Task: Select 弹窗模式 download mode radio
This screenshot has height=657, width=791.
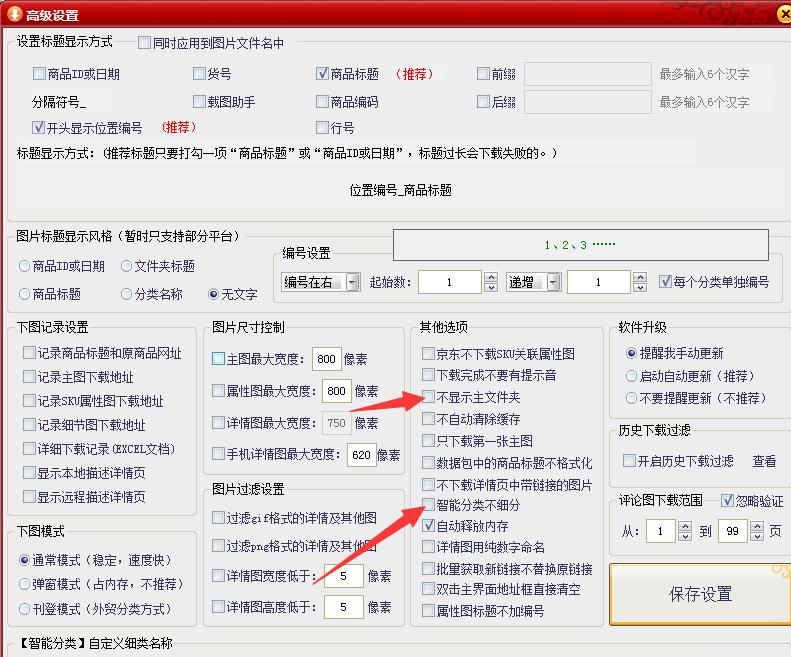Action: (24, 584)
